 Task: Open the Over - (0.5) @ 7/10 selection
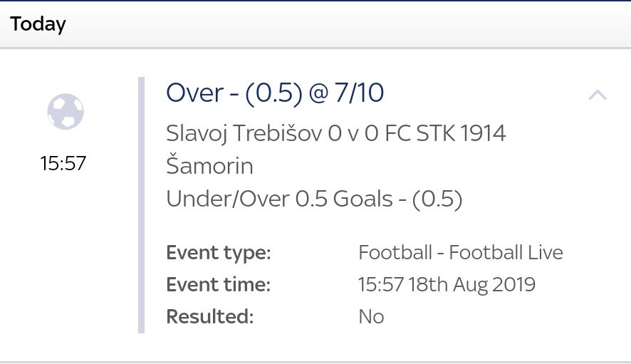click(x=275, y=93)
